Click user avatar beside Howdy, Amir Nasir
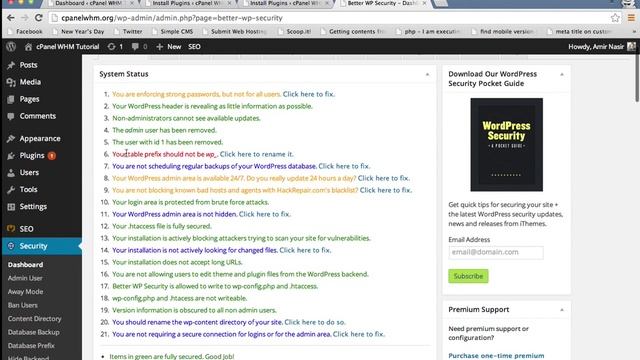The height and width of the screenshot is (360, 640). [631, 47]
